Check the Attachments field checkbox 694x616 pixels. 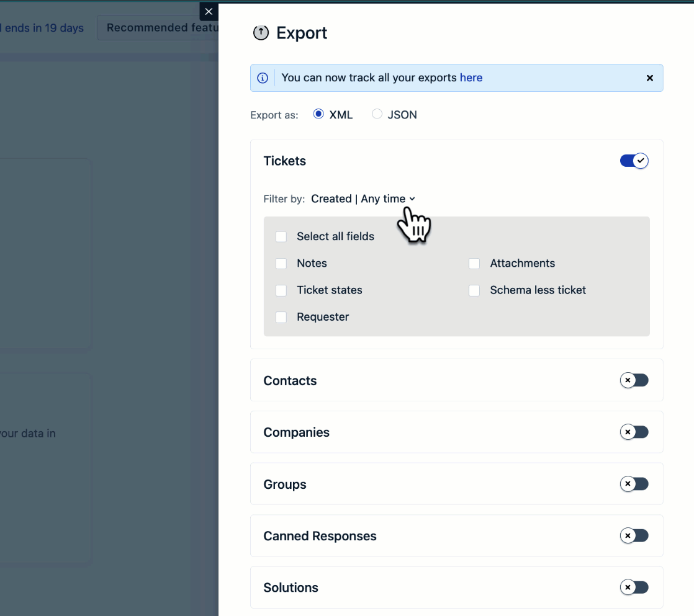coord(474,264)
